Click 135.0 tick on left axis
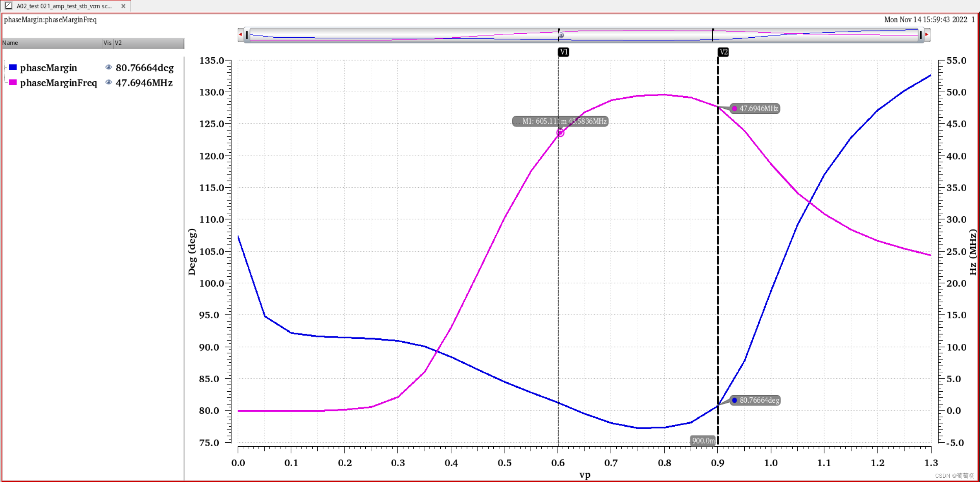This screenshot has width=980, height=482. 212,60
